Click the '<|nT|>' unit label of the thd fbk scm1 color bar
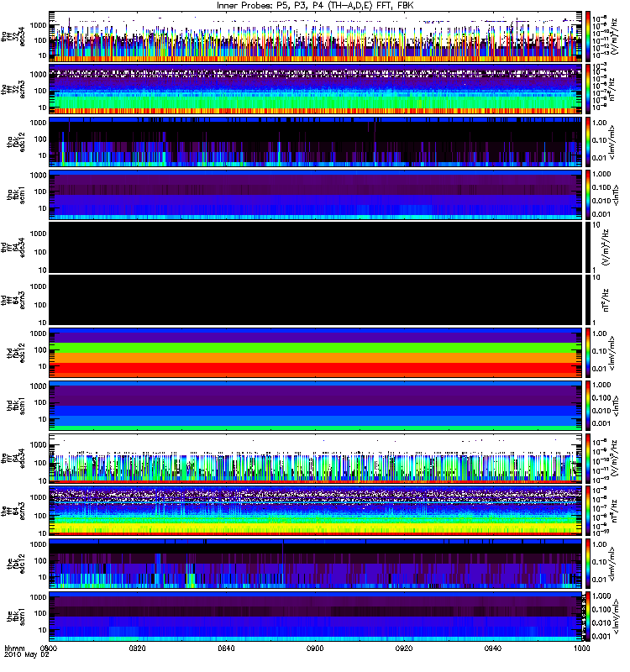 [x=616, y=406]
